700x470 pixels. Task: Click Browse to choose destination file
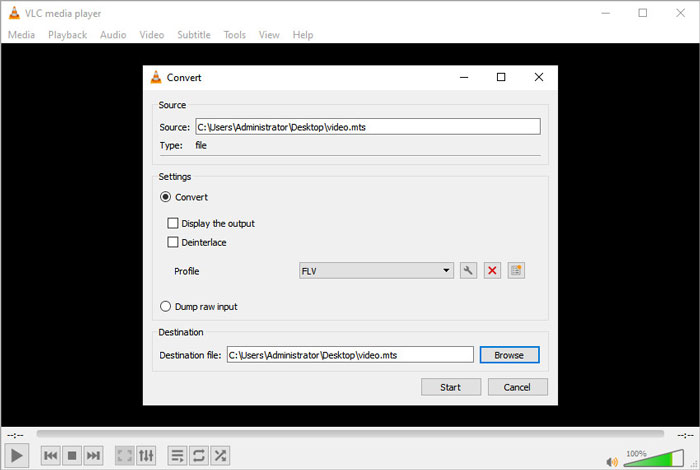509,354
